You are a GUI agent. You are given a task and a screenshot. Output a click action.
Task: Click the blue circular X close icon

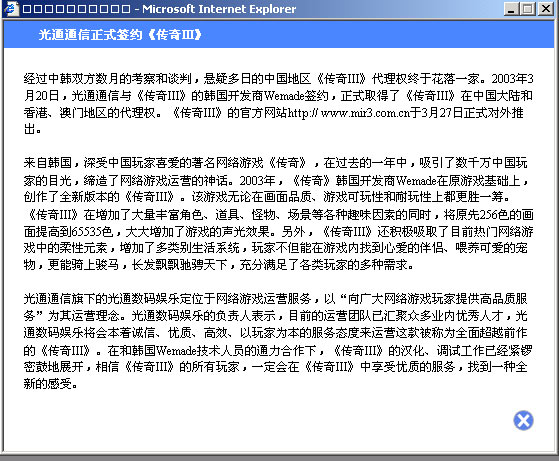point(523,421)
